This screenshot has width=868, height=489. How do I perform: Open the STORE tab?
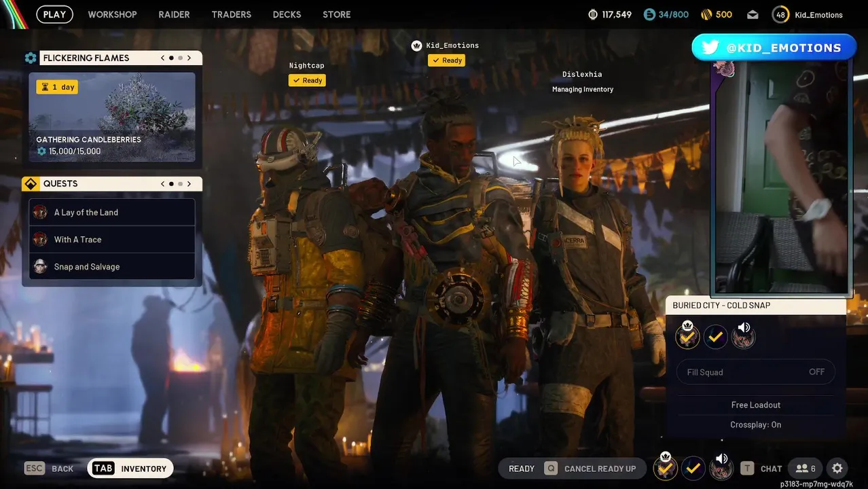[x=337, y=14]
